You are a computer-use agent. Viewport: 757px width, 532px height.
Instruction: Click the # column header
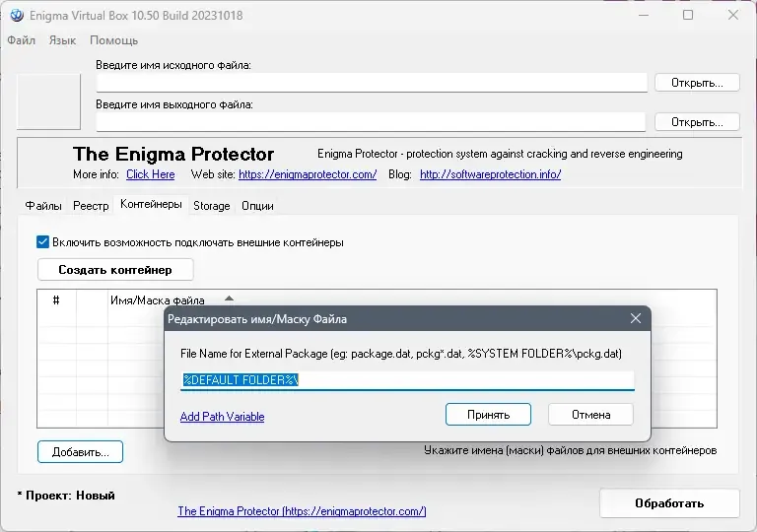pos(56,300)
